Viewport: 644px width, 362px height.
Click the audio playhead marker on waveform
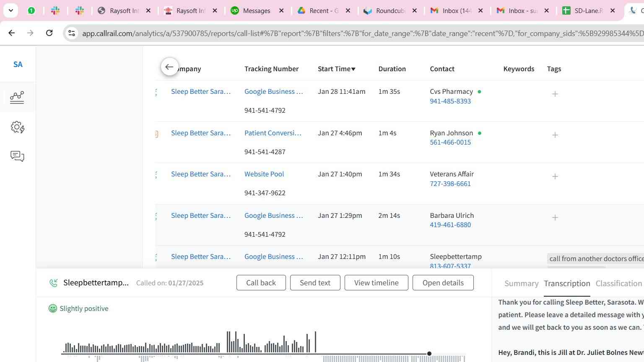(429, 354)
